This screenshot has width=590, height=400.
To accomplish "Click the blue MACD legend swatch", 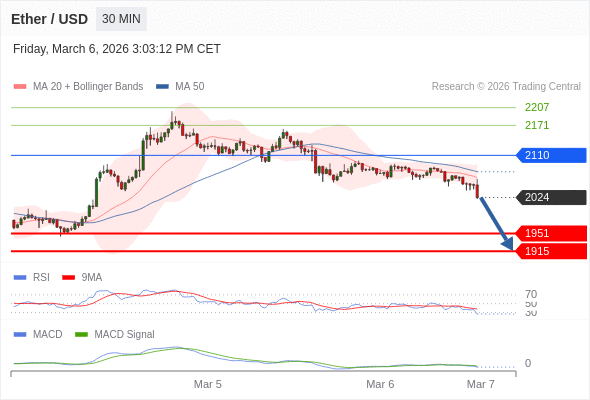I will click(x=20, y=335).
